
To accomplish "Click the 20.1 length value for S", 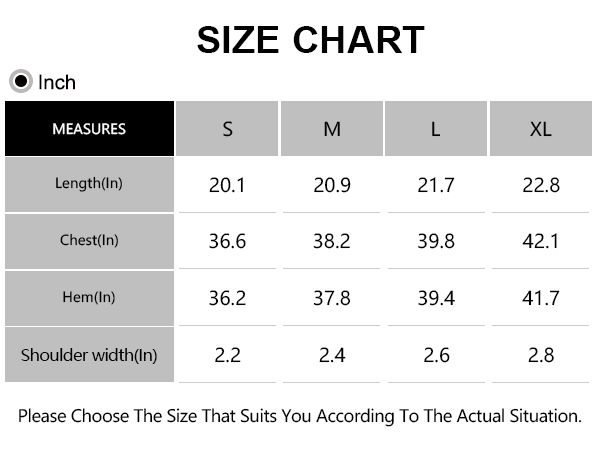I will pos(227,185).
